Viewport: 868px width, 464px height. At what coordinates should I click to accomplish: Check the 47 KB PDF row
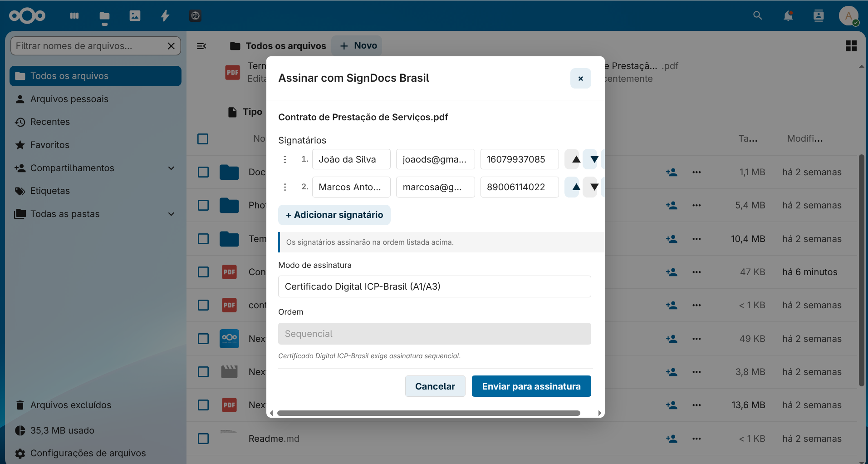click(x=203, y=272)
